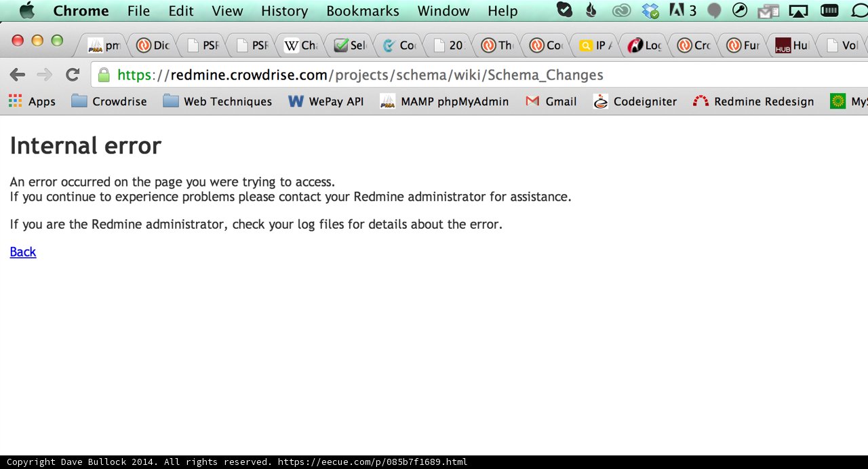
Task: Click the green zoom window button
Action: 57,41
